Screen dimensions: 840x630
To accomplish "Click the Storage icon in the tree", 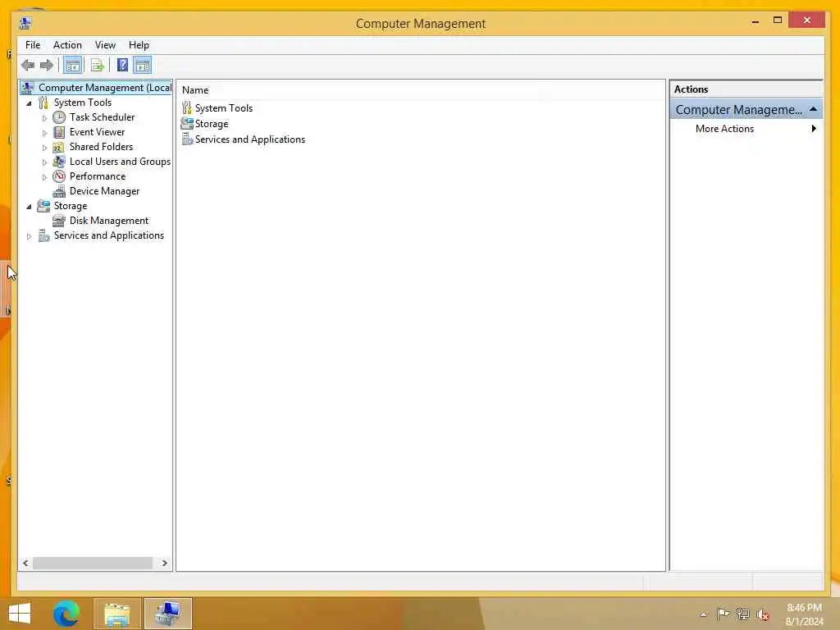I will pos(43,206).
